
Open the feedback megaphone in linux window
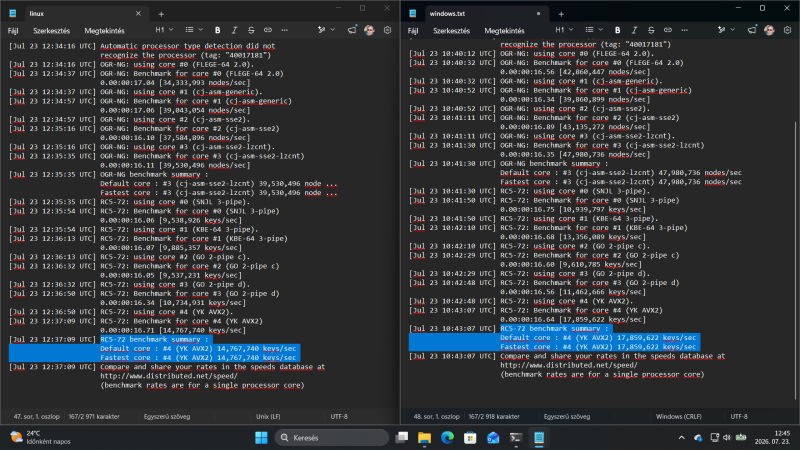tap(352, 30)
